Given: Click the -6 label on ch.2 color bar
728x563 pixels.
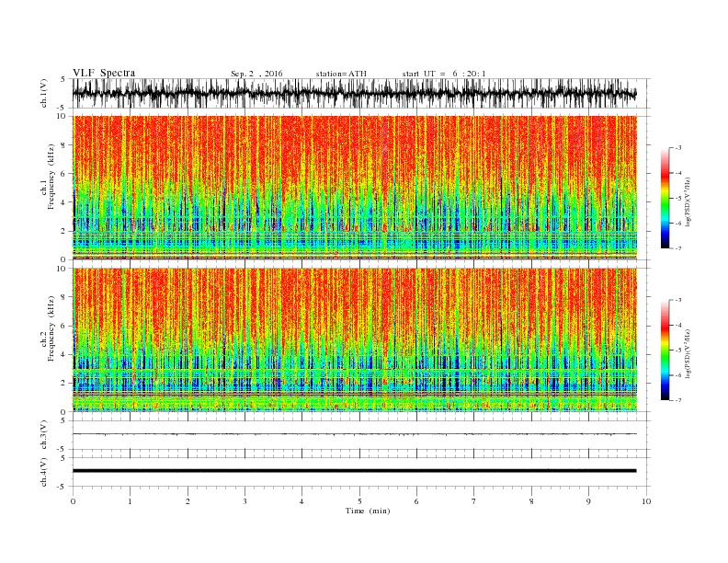Looking at the screenshot, I should click(678, 375).
